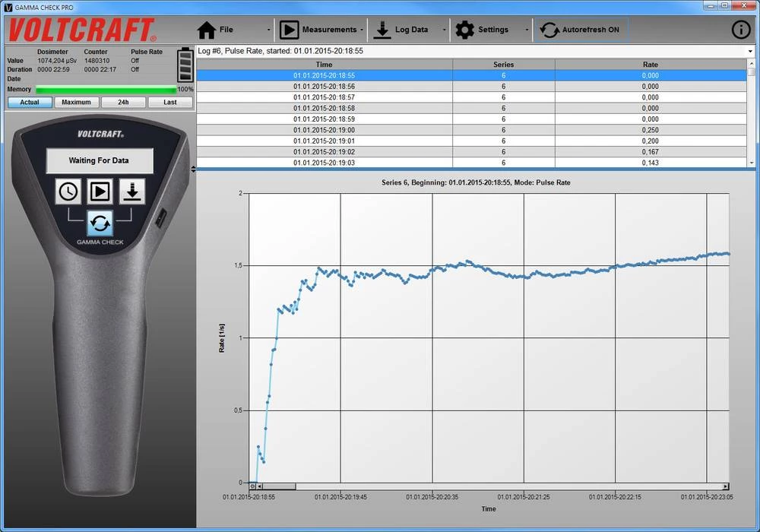Click the Log Data download icon
The width and height of the screenshot is (760, 532).
381,30
